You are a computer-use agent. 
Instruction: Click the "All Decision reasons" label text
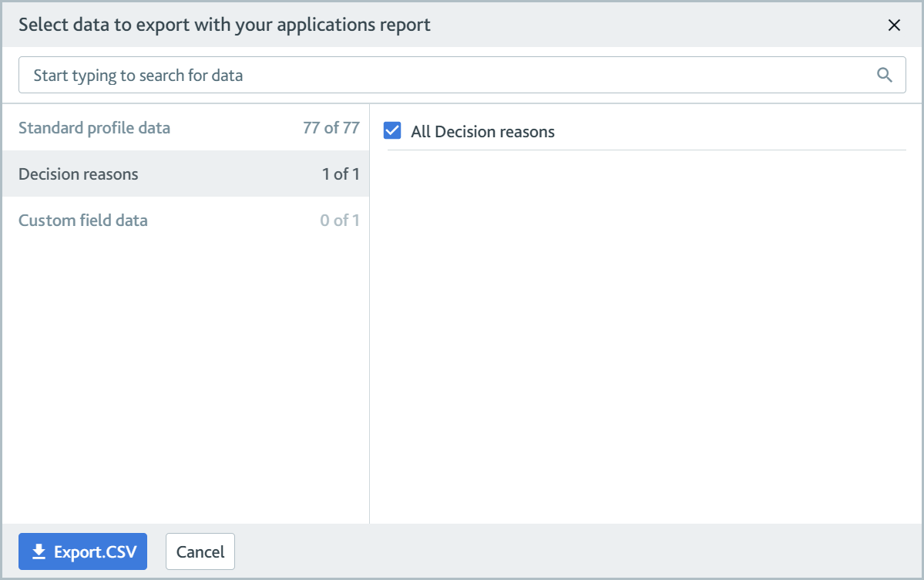click(482, 131)
